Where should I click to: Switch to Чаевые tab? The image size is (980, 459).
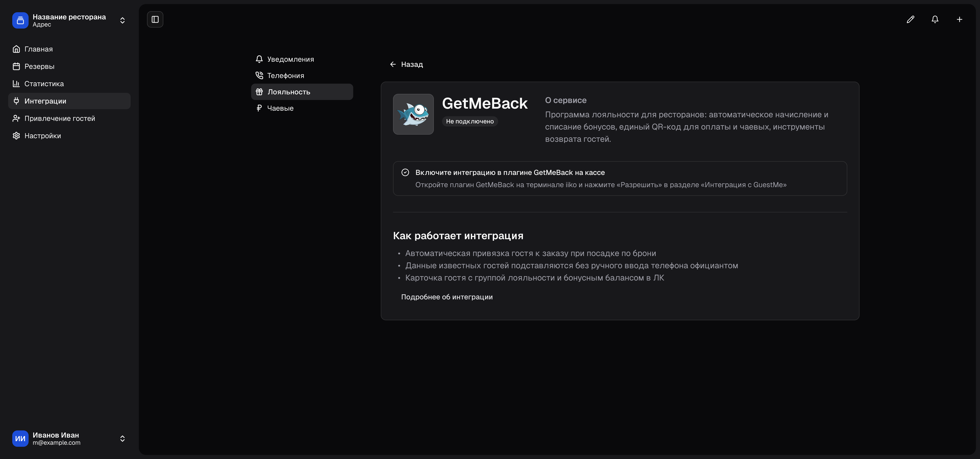point(302,108)
